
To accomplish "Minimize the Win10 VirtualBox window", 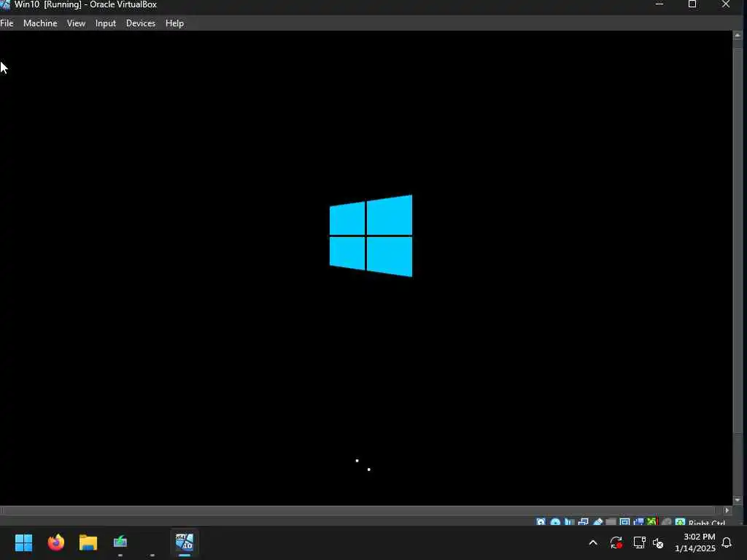I will [659, 4].
